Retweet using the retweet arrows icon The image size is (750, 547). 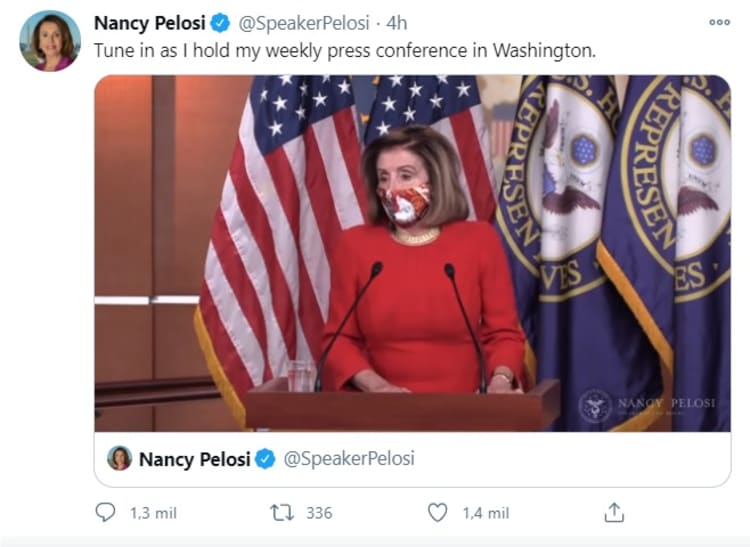point(282,513)
